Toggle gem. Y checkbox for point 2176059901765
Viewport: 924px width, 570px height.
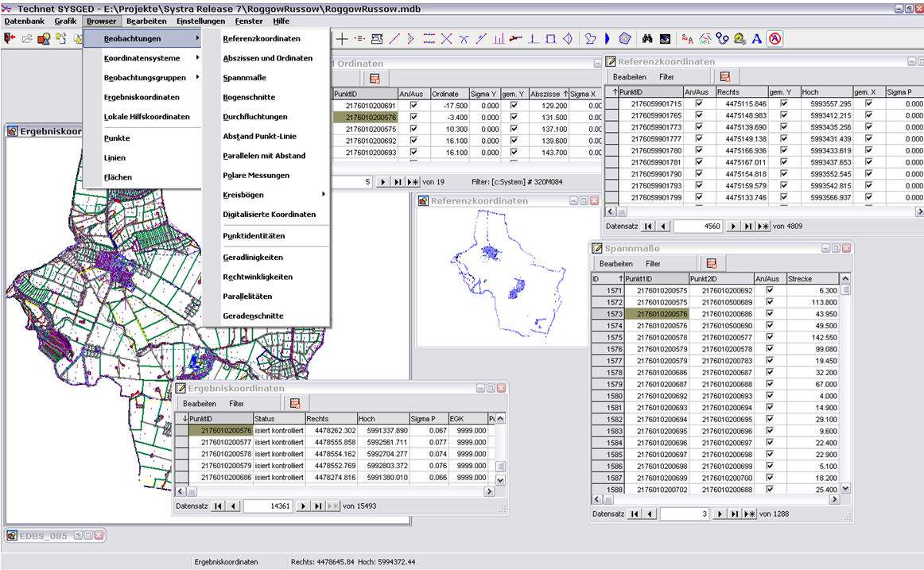(783, 115)
